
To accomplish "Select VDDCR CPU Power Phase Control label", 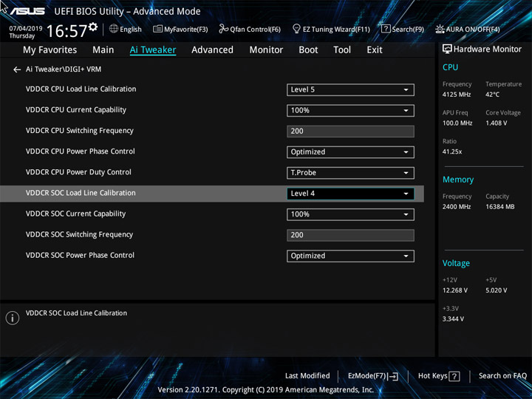I will tap(80, 151).
